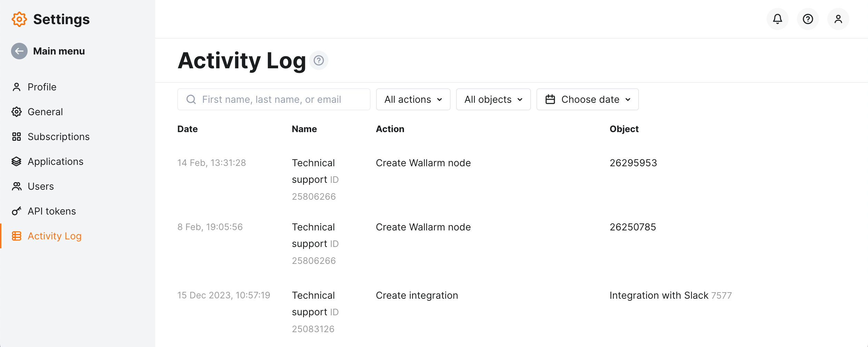Image resolution: width=868 pixels, height=347 pixels.
Task: Open the Choose date picker
Action: pyautogui.click(x=588, y=99)
